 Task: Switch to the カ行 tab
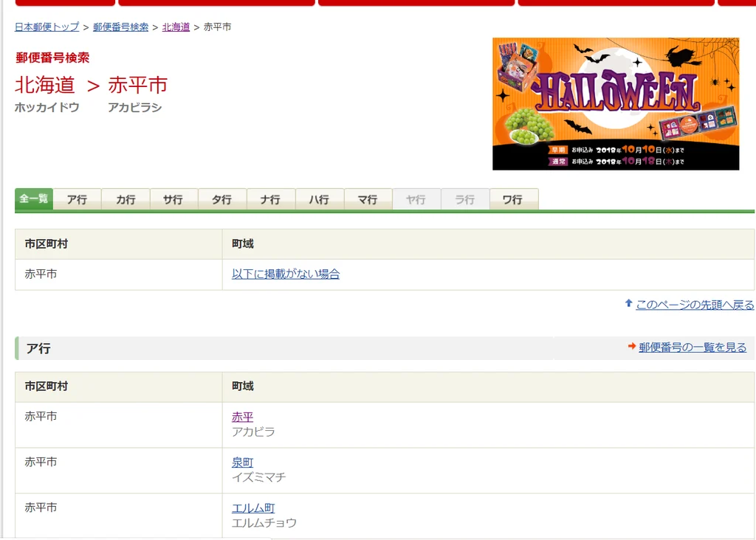pyautogui.click(x=126, y=199)
